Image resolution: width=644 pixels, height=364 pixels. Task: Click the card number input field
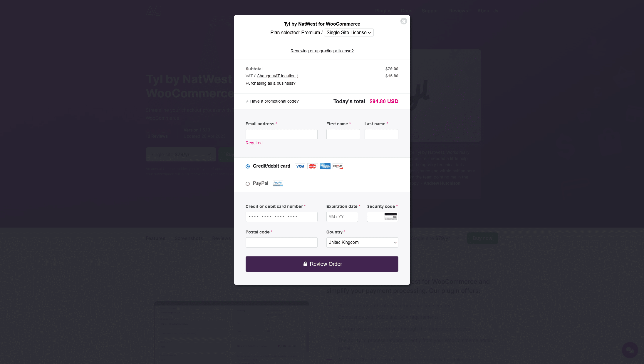281,217
